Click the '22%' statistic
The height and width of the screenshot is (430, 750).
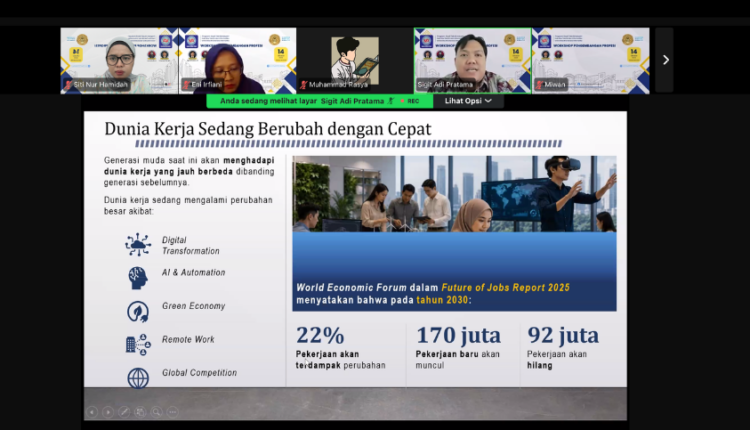click(320, 335)
